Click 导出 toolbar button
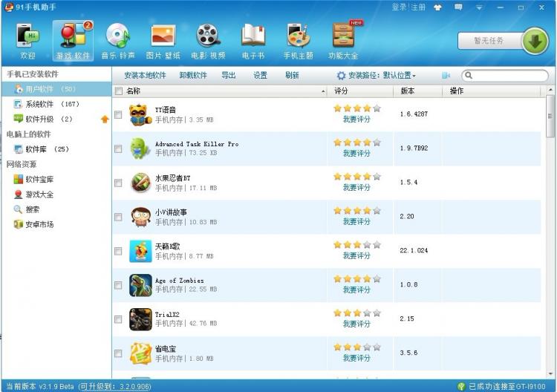Viewport: 557px width, 392px height. [229, 75]
